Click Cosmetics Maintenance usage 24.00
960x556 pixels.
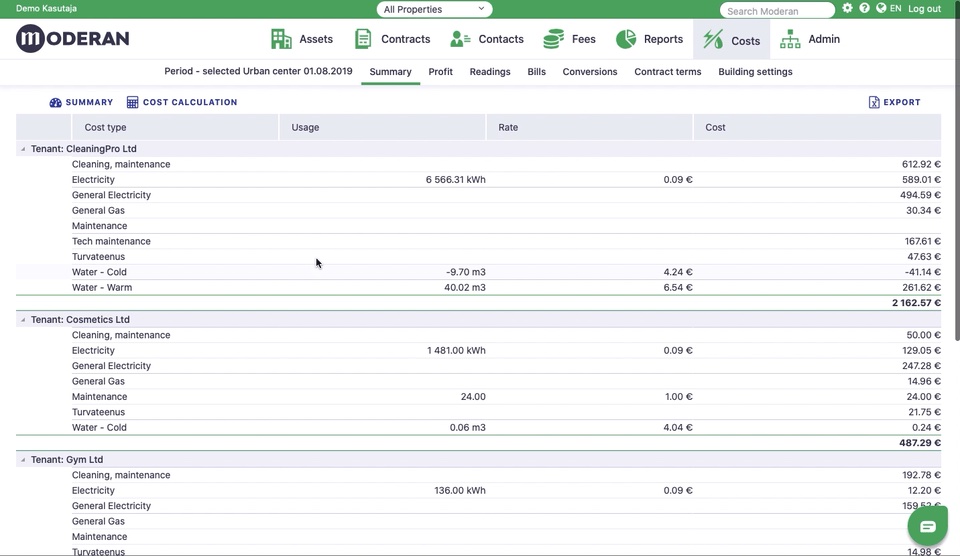[x=473, y=397]
